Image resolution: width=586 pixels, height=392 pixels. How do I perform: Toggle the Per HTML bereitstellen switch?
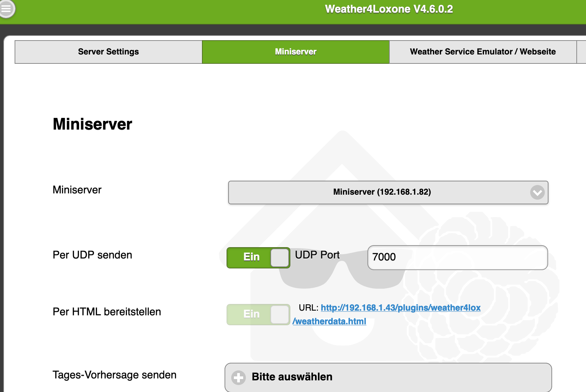tap(258, 314)
